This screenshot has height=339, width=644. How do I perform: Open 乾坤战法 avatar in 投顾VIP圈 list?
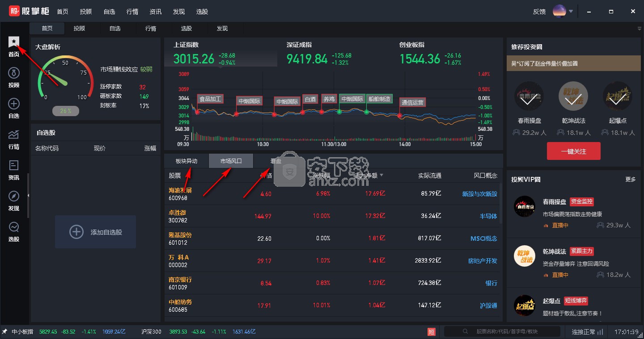(525, 256)
